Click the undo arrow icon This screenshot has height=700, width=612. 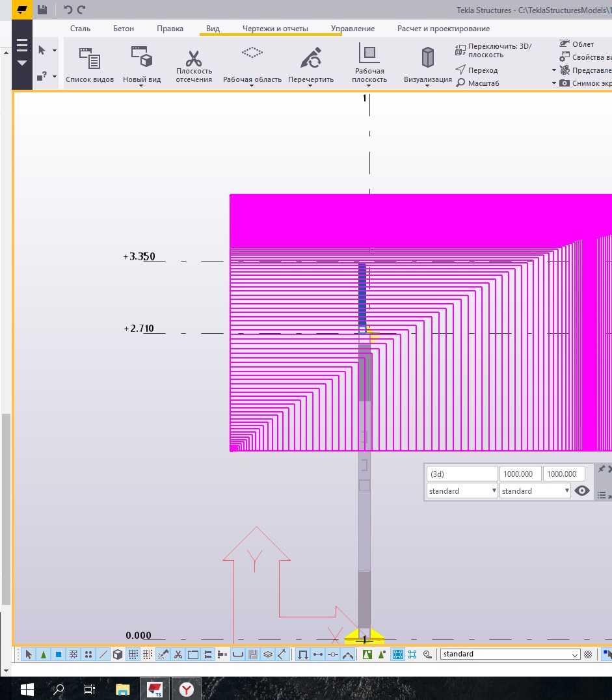click(x=68, y=10)
